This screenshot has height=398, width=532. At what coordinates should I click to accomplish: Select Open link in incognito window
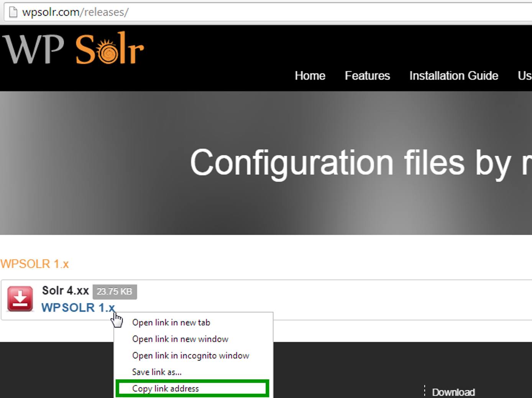(190, 355)
